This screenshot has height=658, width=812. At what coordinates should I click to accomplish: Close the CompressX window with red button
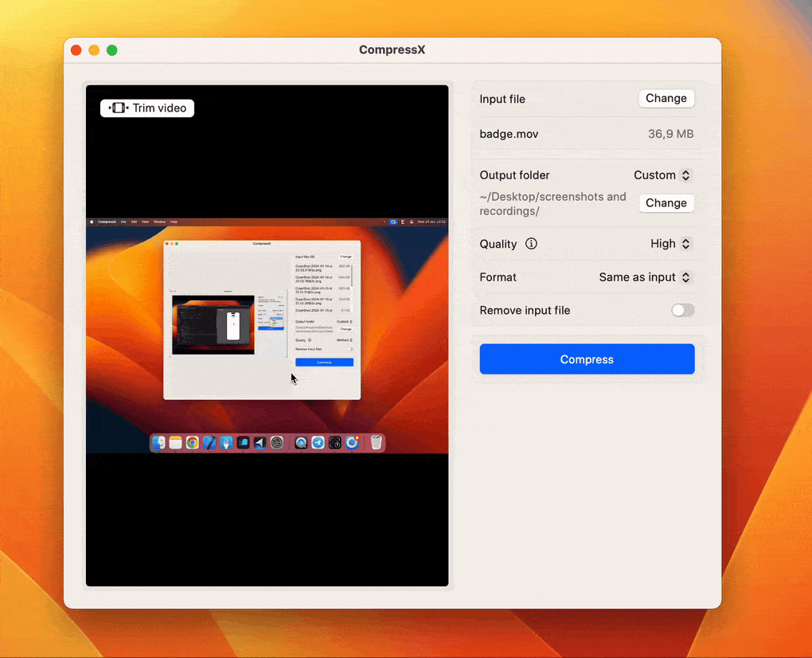tap(76, 50)
